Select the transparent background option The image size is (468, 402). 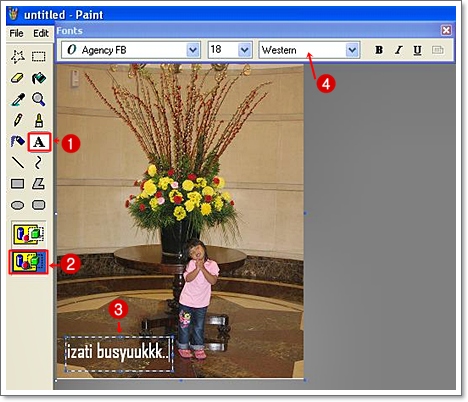pos(29,262)
